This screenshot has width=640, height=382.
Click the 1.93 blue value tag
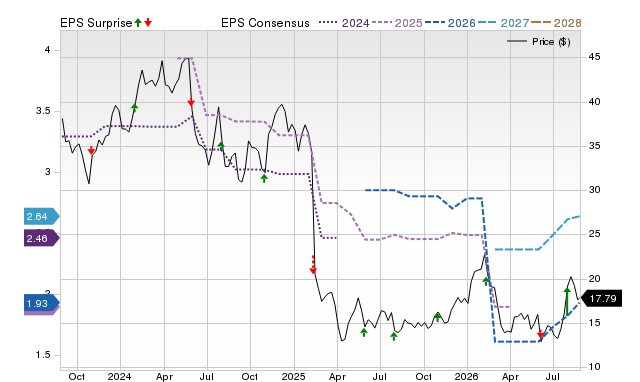[x=42, y=303]
